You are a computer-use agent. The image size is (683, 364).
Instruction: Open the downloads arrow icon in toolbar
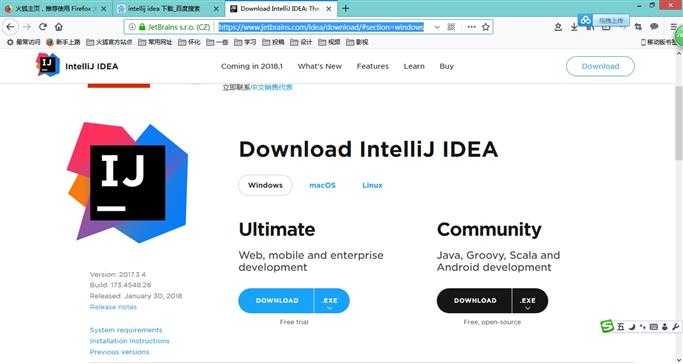click(x=574, y=27)
